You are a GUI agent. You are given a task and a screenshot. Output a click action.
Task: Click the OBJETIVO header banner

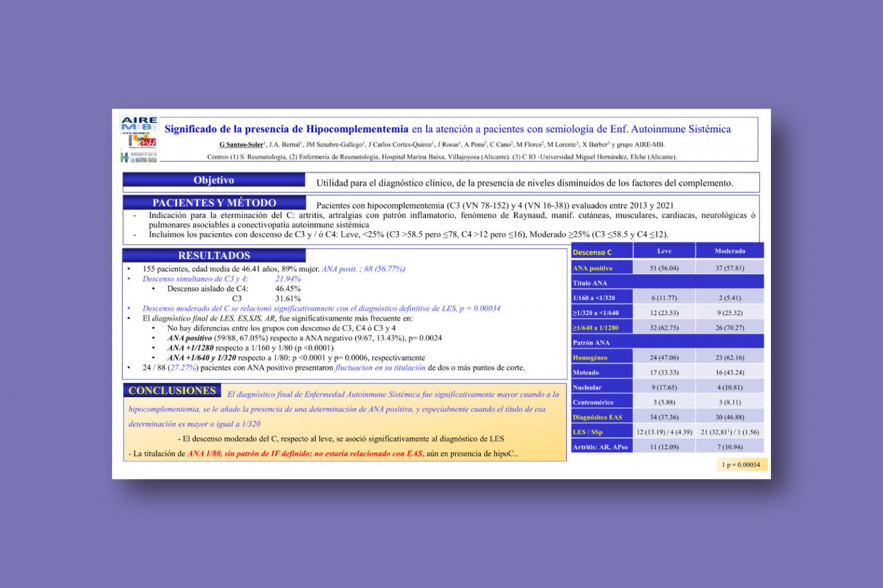click(214, 180)
